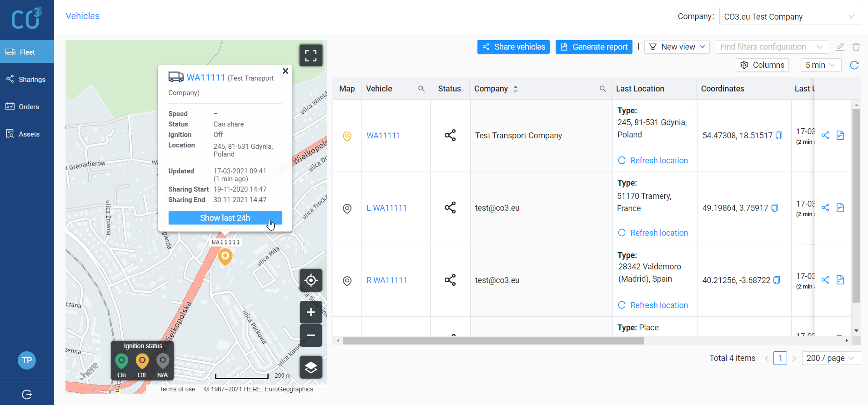Search the Vehicle column
Viewport: 868px width, 405px height.
(421, 89)
